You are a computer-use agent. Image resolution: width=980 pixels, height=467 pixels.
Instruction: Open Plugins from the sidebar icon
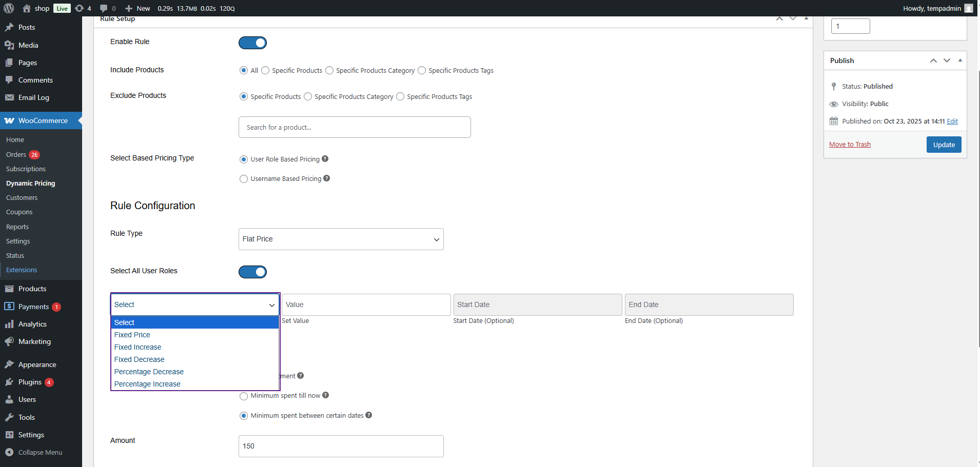click(9, 382)
